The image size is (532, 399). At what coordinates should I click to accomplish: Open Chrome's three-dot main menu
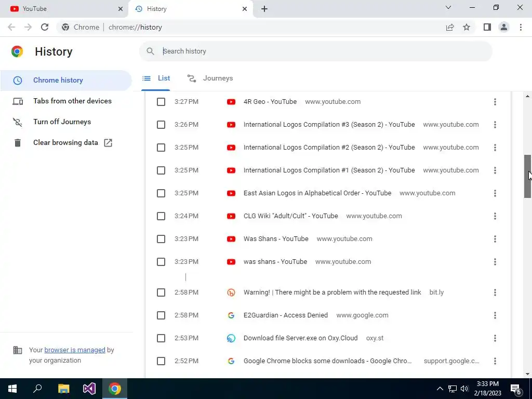coord(521,27)
